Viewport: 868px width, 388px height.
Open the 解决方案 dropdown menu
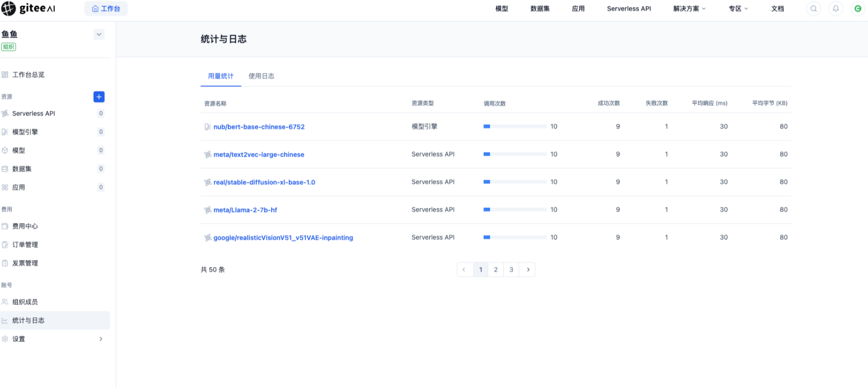pos(689,8)
